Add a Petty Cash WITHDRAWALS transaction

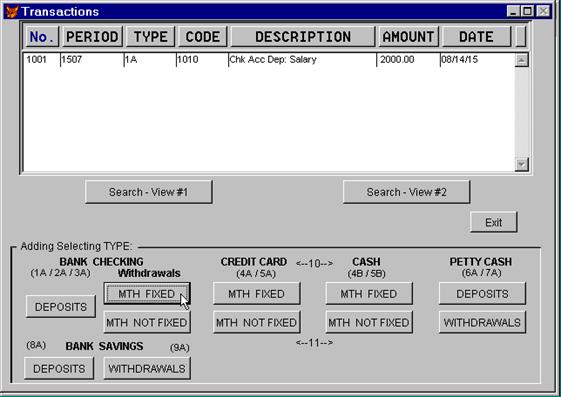(x=482, y=322)
